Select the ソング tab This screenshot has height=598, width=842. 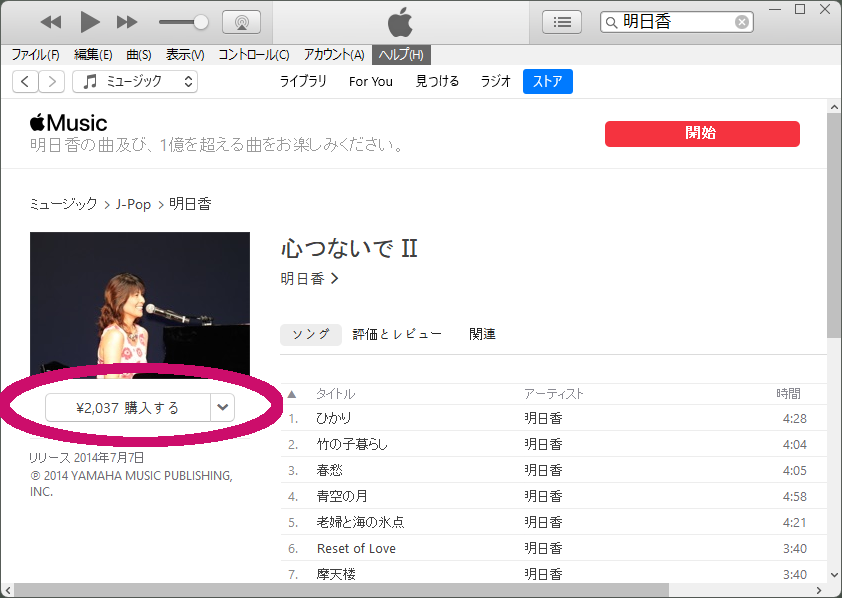(x=311, y=334)
